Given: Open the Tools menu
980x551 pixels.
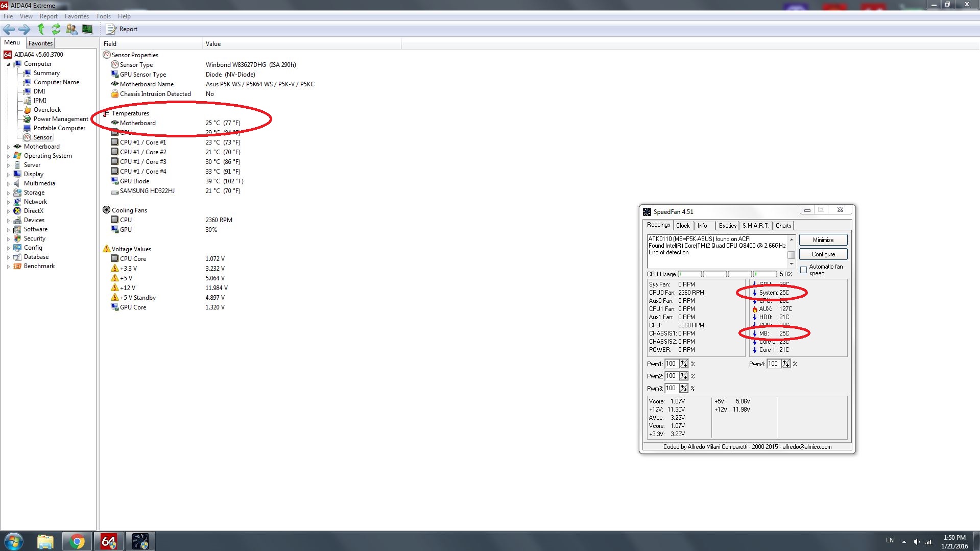Looking at the screenshot, I should tap(103, 16).
